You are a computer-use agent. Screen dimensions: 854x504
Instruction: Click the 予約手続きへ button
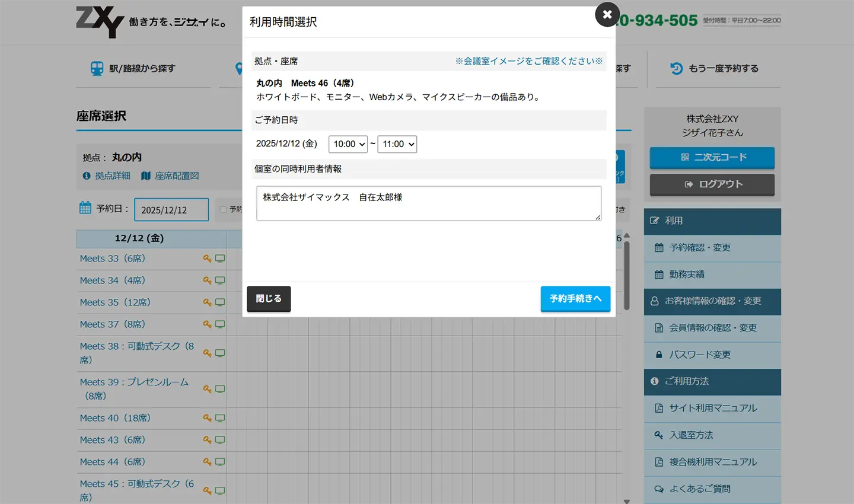click(x=575, y=299)
